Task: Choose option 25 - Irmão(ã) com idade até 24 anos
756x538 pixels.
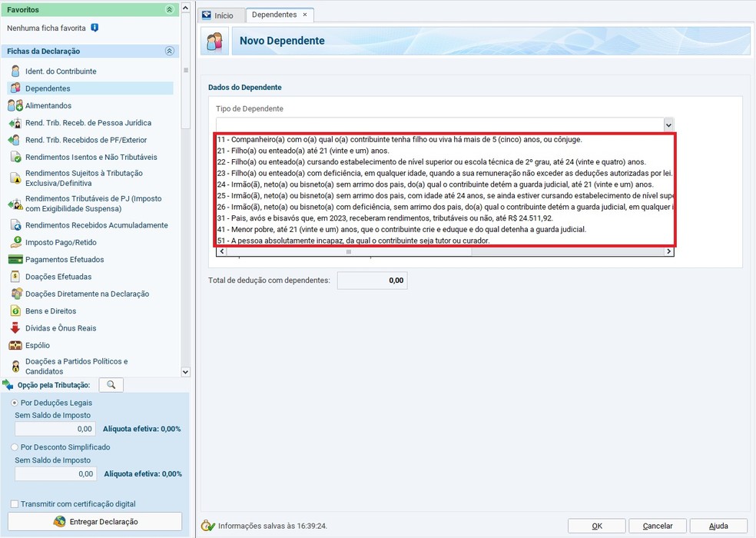Action: point(445,195)
